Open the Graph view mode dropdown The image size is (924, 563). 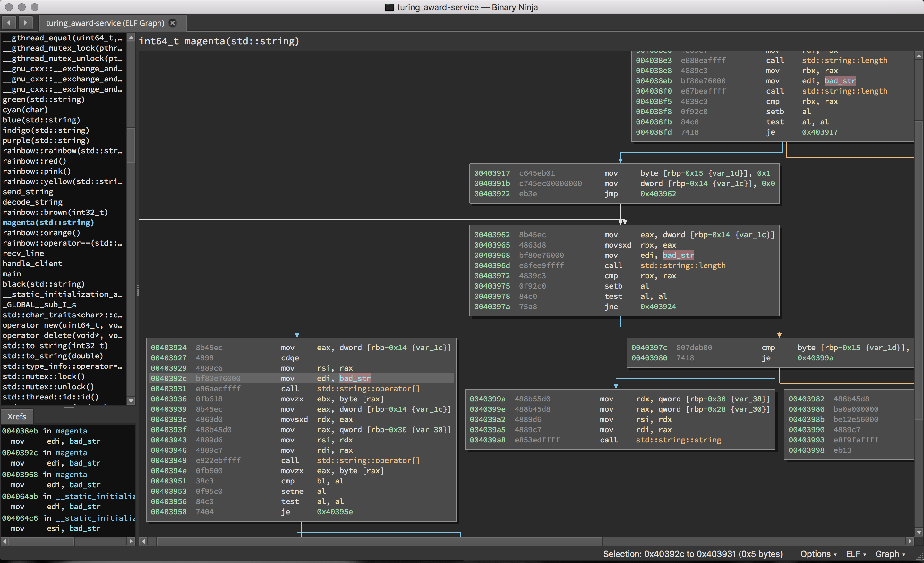coord(890,554)
